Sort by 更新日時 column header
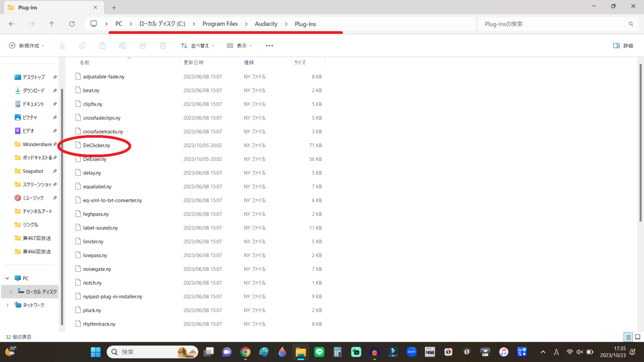Image resolution: width=644 pixels, height=362 pixels. click(x=193, y=62)
